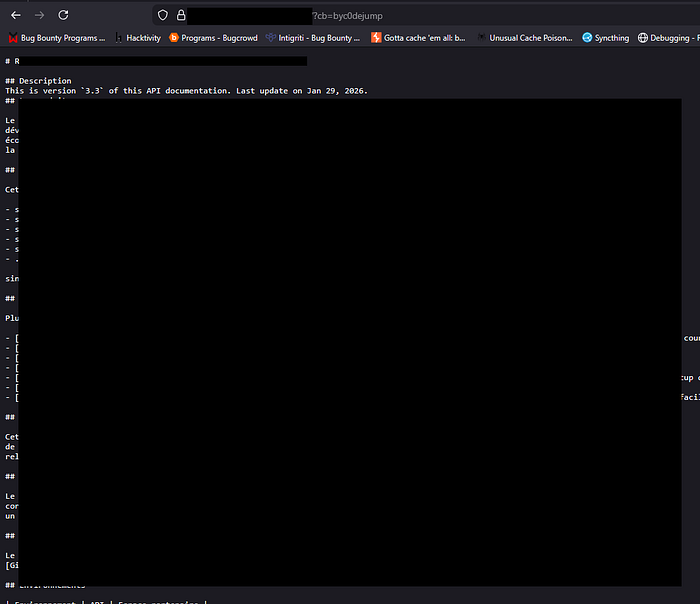Click the 'This is version `3.3`' line
The height and width of the screenshot is (604, 700).
186,91
